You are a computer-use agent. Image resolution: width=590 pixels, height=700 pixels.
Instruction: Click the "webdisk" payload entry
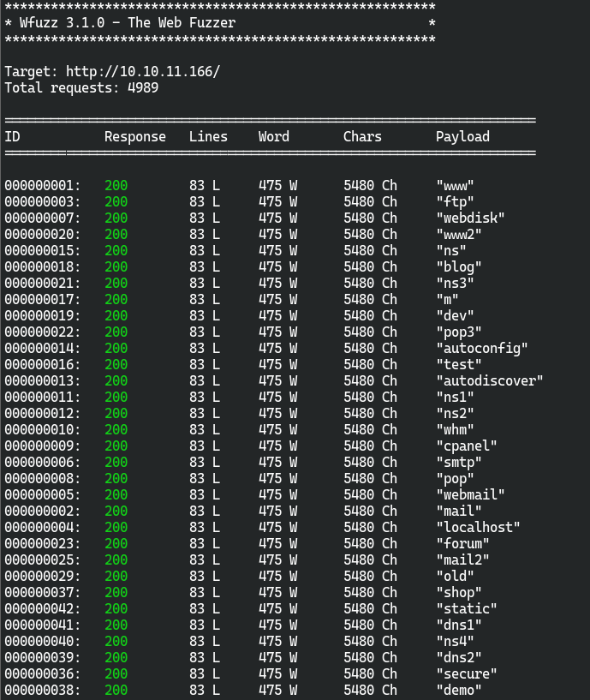[x=470, y=218]
